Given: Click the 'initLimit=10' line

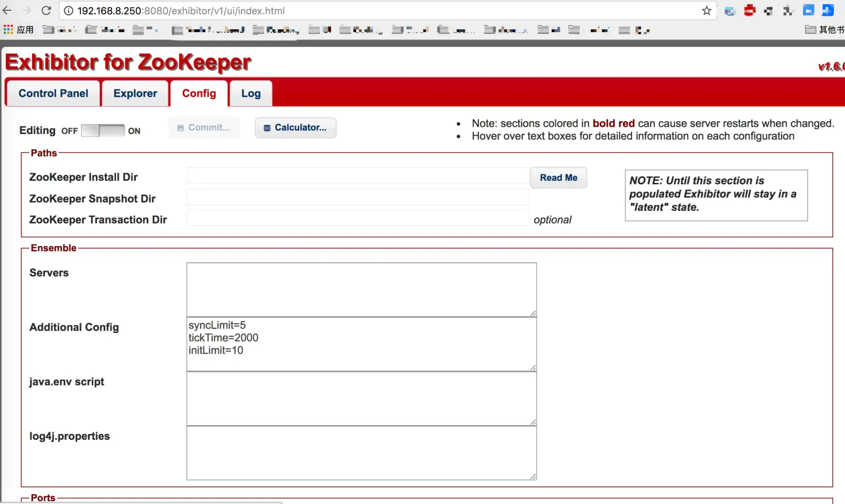Looking at the screenshot, I should (x=216, y=350).
